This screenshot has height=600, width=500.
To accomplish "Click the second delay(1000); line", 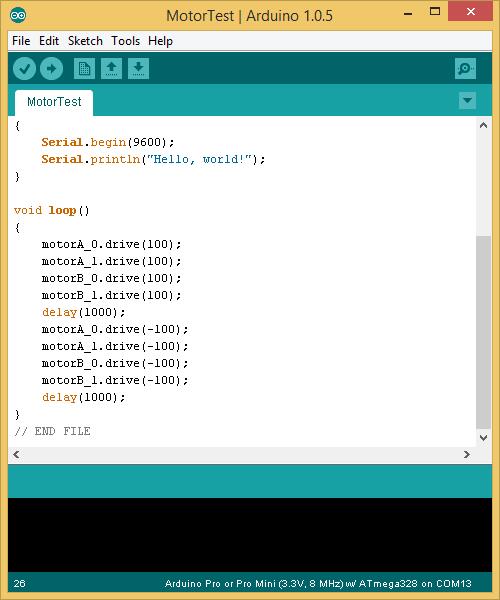I will click(83, 397).
